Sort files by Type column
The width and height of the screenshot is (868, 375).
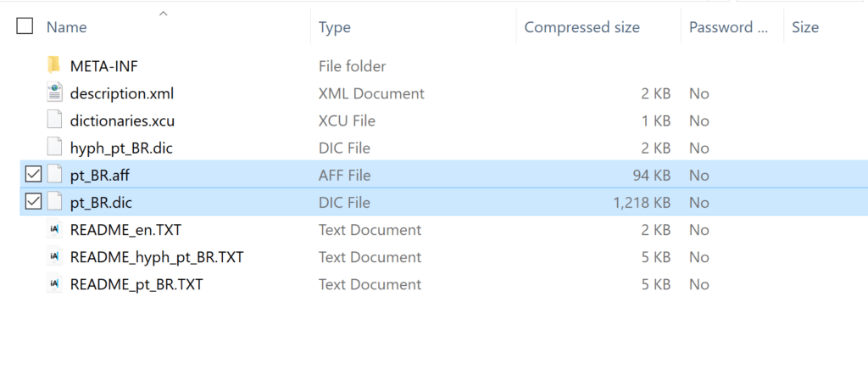point(334,27)
